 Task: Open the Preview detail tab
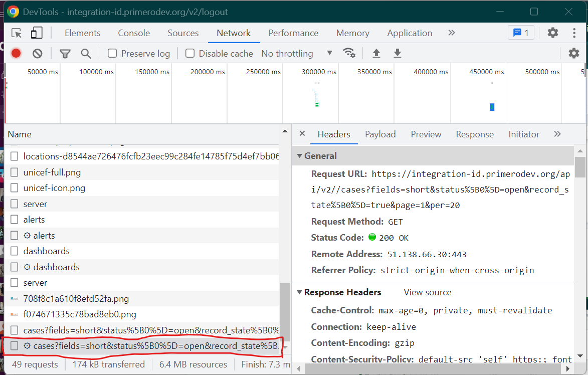[x=426, y=134]
